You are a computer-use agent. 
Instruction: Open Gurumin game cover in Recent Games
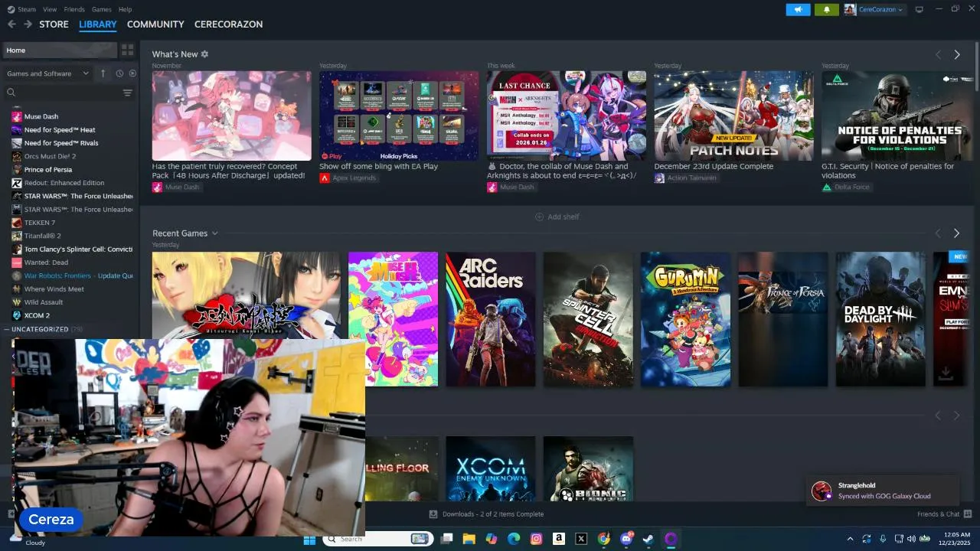point(685,319)
